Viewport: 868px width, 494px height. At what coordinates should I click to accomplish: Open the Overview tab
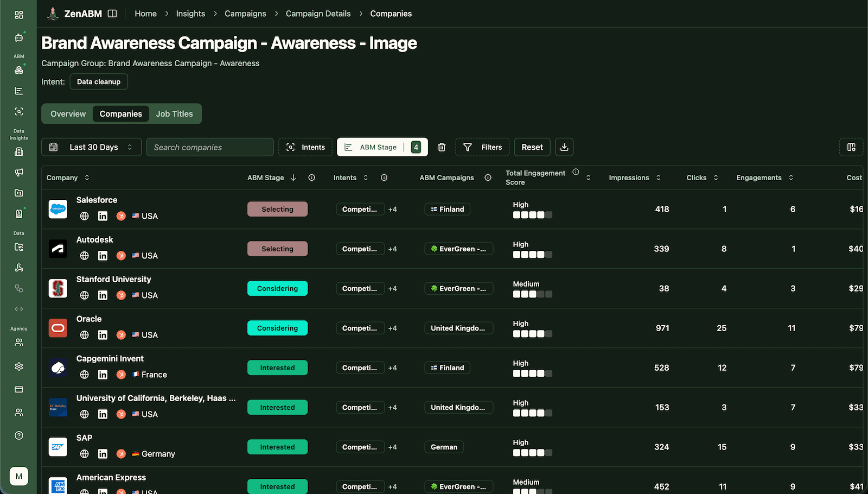(x=68, y=113)
